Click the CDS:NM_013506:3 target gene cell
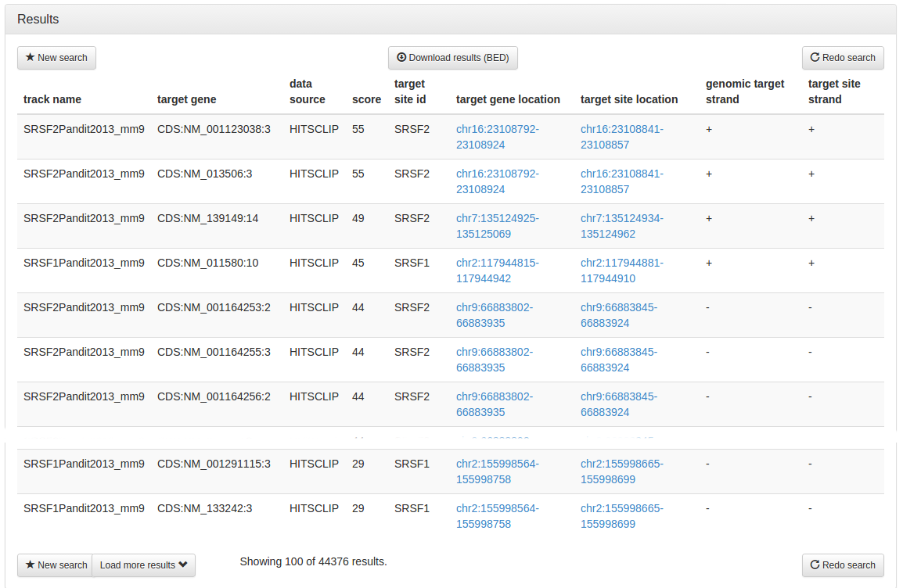This screenshot has height=588, width=903. (204, 174)
